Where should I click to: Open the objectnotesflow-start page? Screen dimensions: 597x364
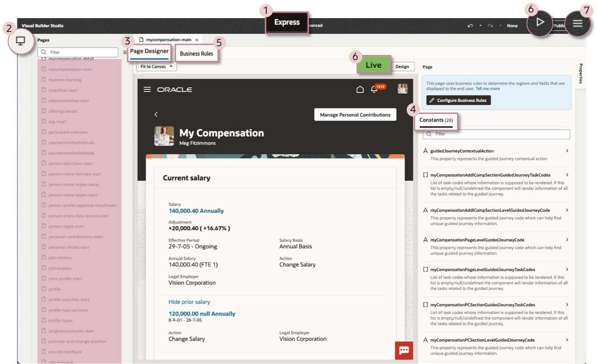tap(69, 101)
